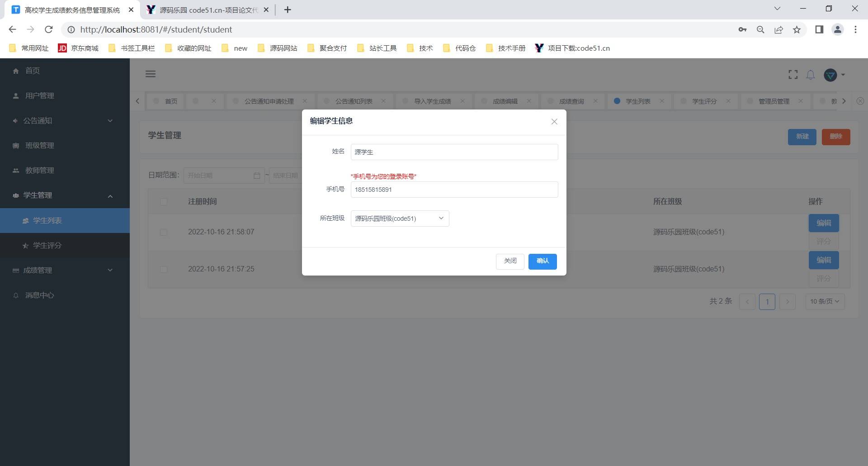Open the 所在班级 dropdown
Screen dimensions: 868x466
(400, 219)
